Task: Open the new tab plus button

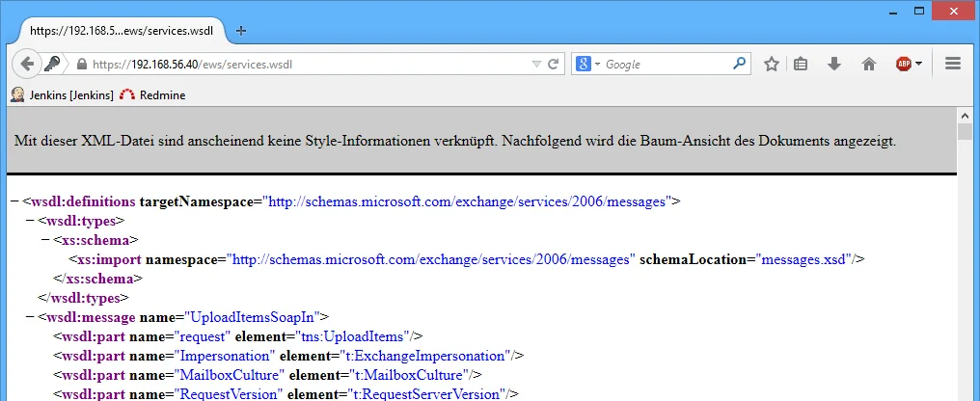Action: click(240, 31)
